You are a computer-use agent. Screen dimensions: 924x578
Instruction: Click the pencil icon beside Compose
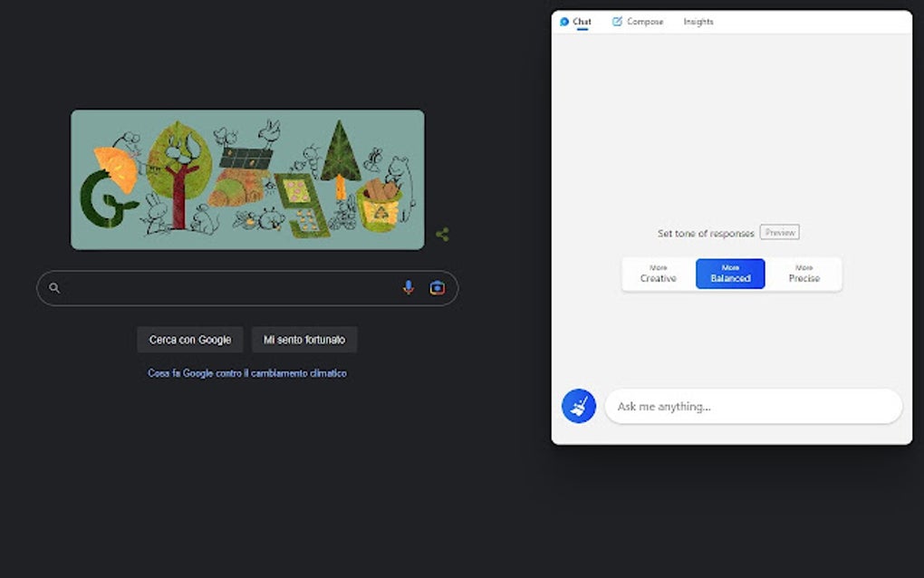[618, 21]
